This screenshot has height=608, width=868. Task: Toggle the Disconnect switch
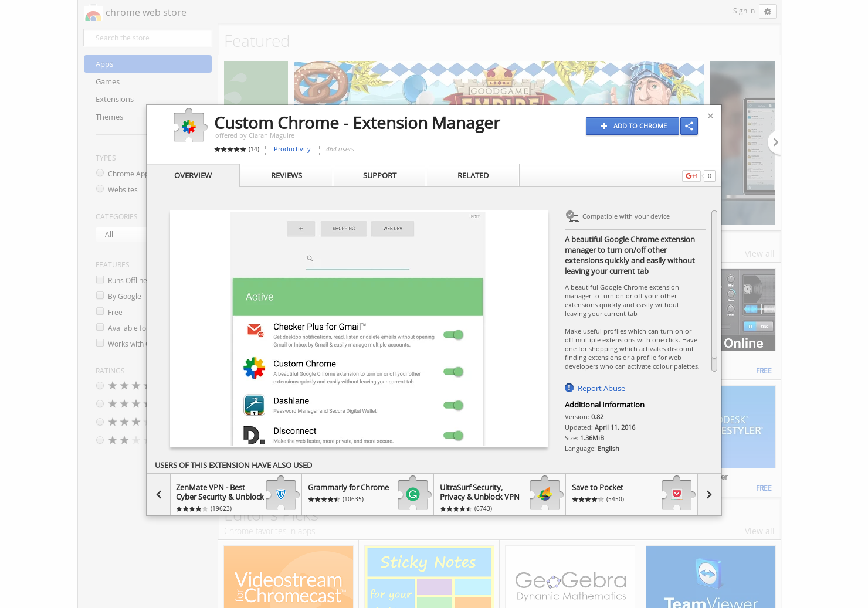453,435
